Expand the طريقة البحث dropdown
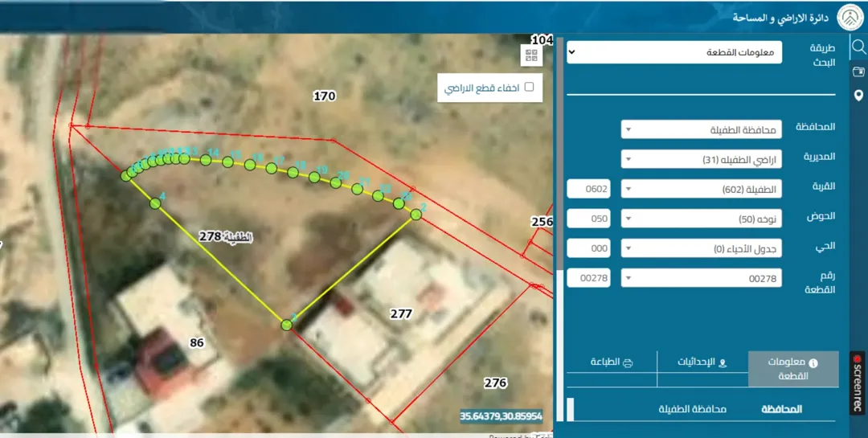 674,52
